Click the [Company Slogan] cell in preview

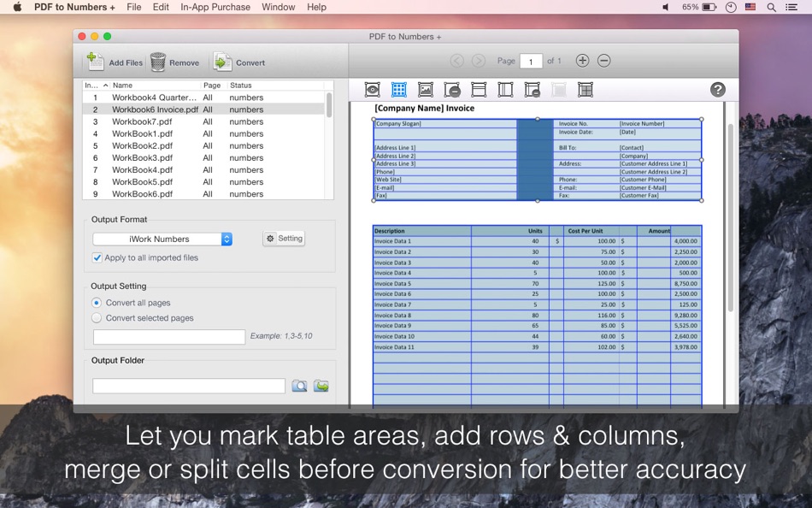(x=444, y=123)
